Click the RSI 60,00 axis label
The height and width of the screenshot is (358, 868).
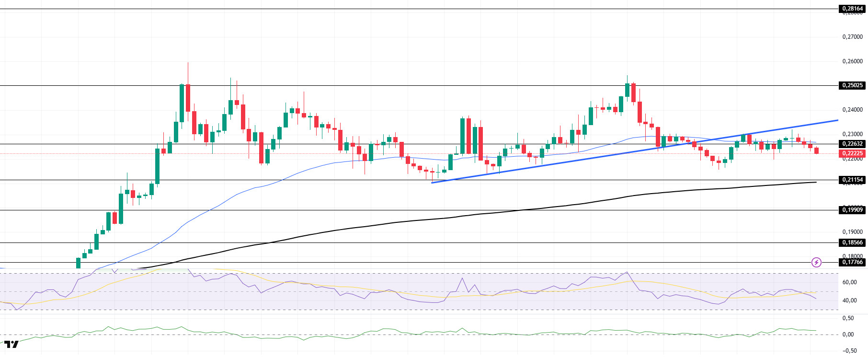pos(849,282)
